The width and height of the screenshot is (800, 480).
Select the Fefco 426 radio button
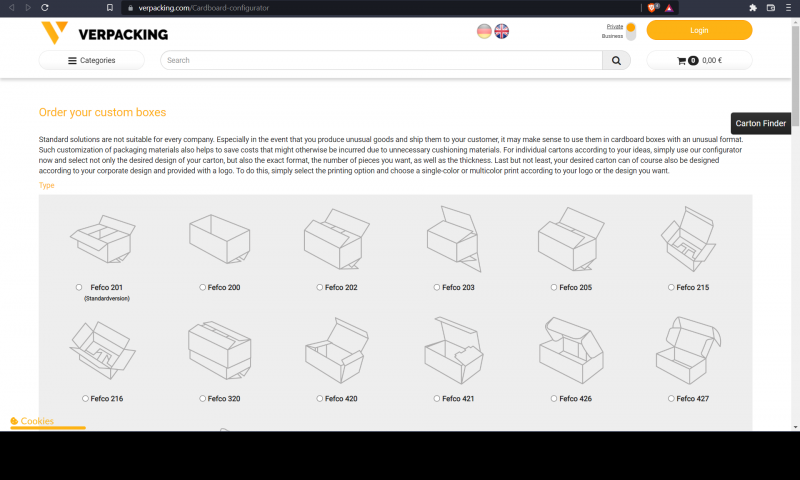tap(554, 398)
